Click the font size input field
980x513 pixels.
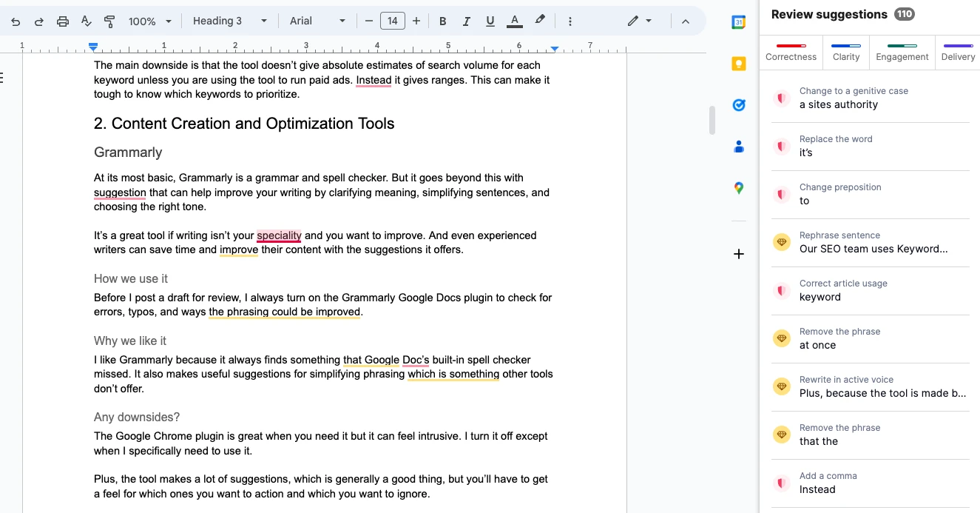tap(392, 21)
